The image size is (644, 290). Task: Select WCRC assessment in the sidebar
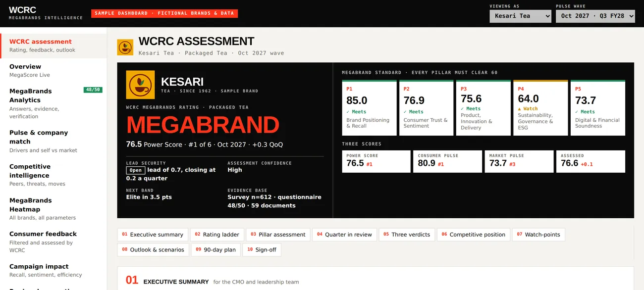click(x=54, y=46)
